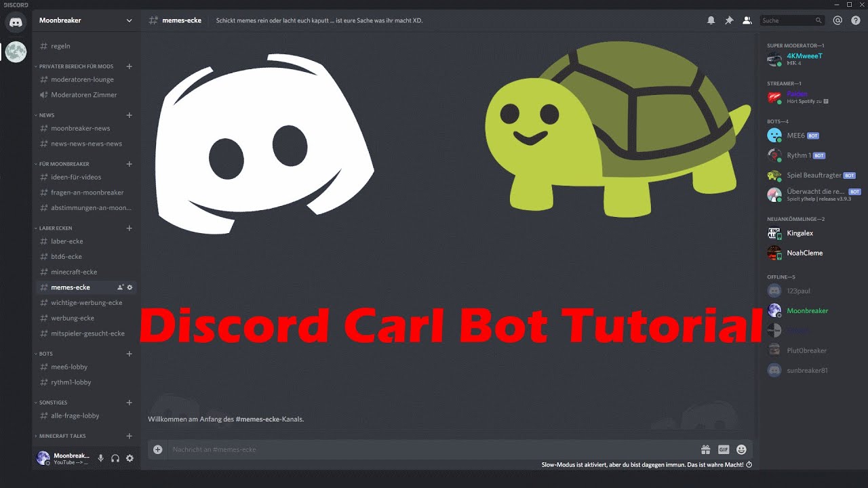Screen dimensions: 868x488
Task: Click the Suche search field
Action: [792, 20]
